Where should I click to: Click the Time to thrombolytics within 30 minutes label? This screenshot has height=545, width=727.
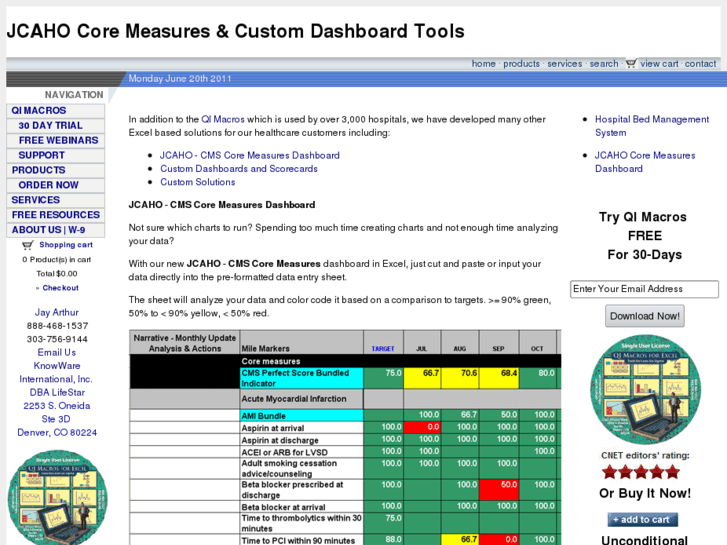pos(301,523)
